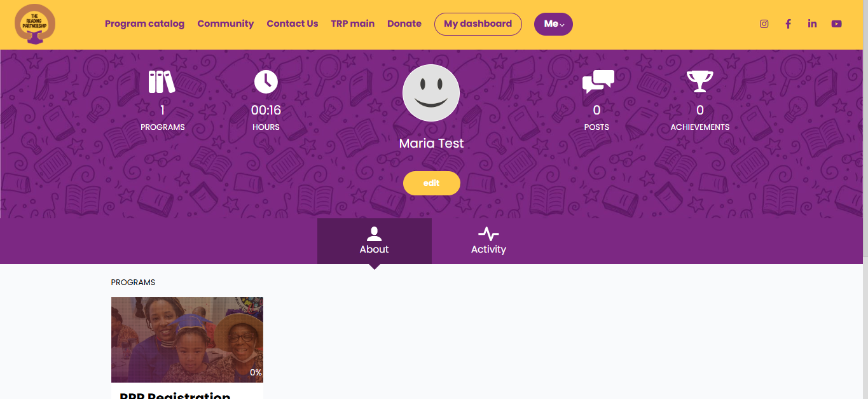Open the Donate page

404,24
